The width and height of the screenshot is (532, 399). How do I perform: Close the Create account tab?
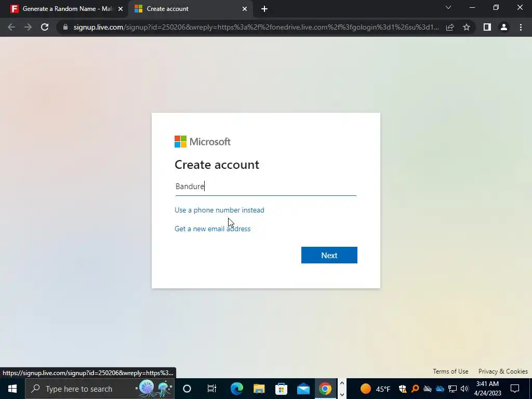pyautogui.click(x=245, y=9)
